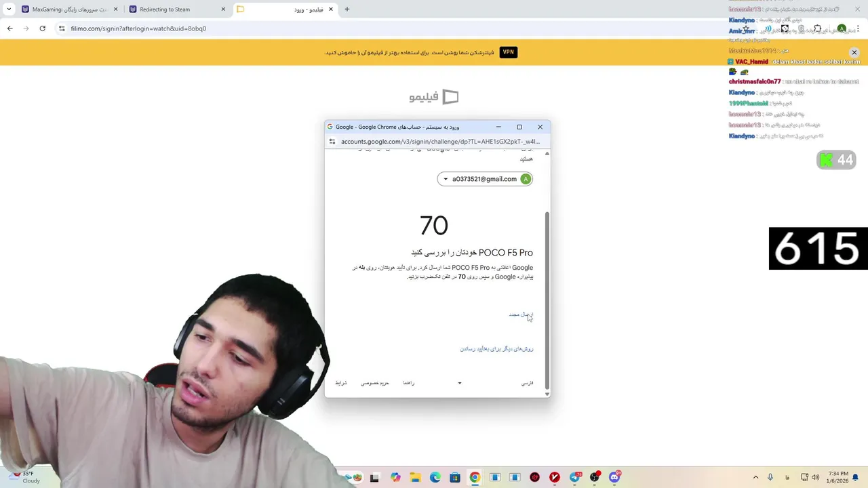Image resolution: width=868 pixels, height=488 pixels.
Task: Click the input language indicator in tray
Action: (x=788, y=477)
